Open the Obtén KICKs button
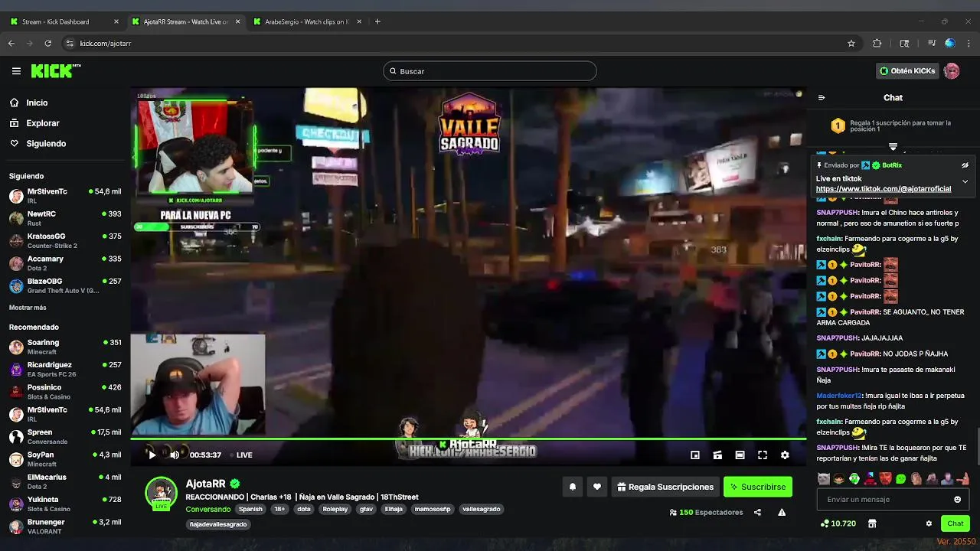Image resolution: width=980 pixels, height=551 pixels. point(907,71)
